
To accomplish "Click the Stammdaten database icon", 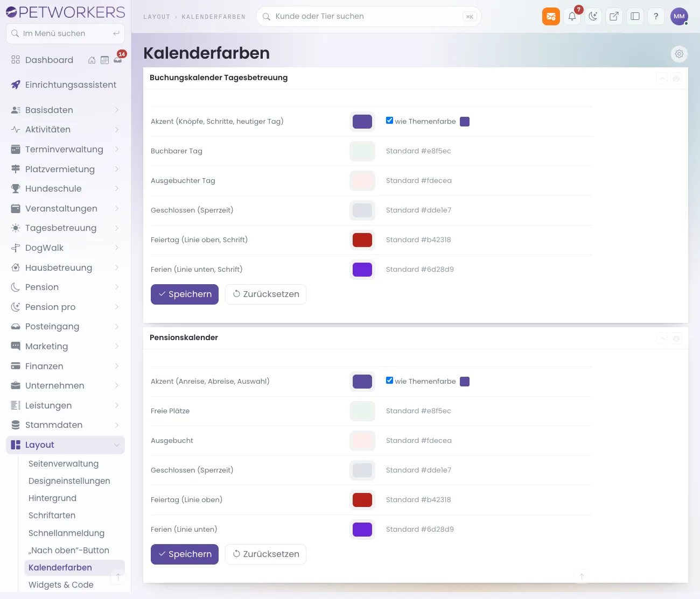I will (16, 425).
